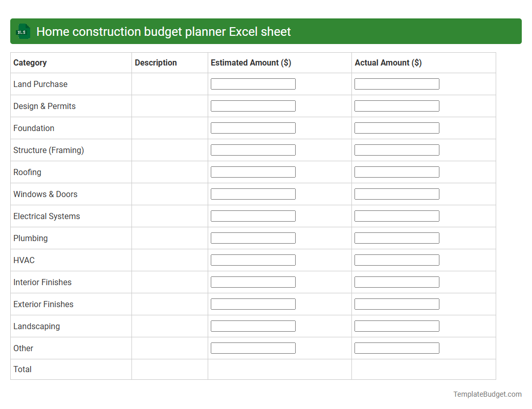Click the Interior Finishes estimated amount box

(x=253, y=282)
